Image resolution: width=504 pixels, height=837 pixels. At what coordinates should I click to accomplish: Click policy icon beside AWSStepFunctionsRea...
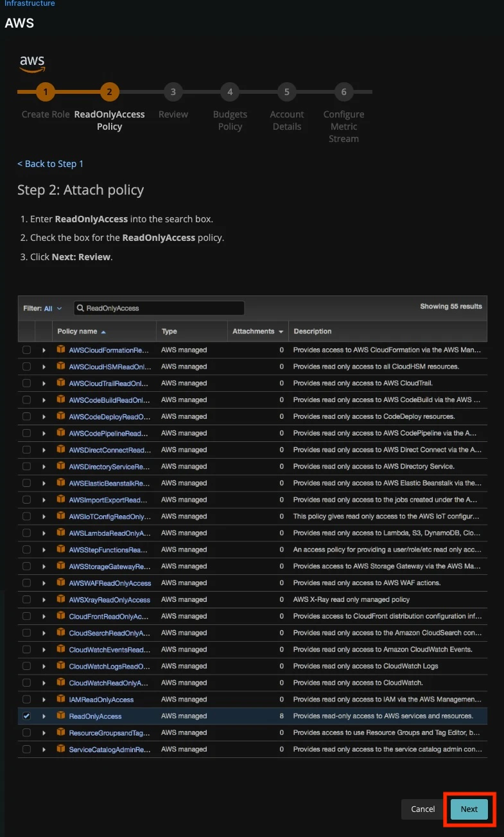61,549
